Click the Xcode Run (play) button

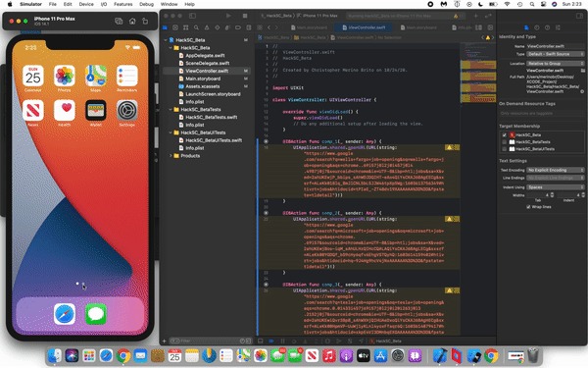[x=228, y=16]
